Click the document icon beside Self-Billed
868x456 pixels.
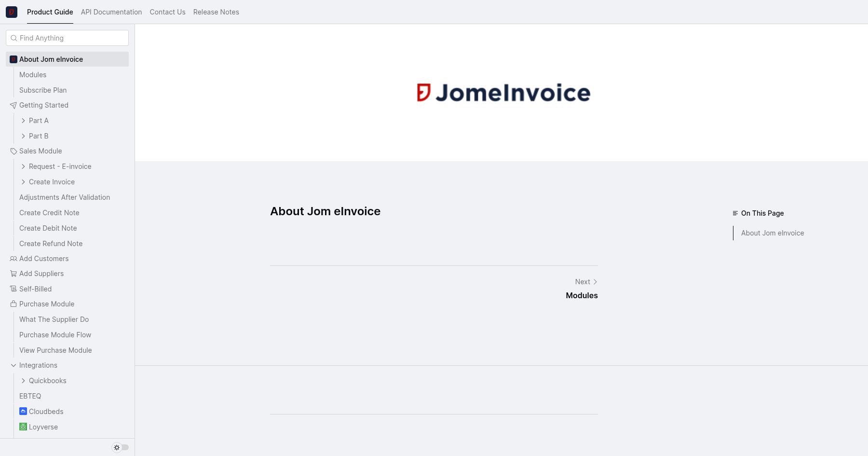point(14,289)
